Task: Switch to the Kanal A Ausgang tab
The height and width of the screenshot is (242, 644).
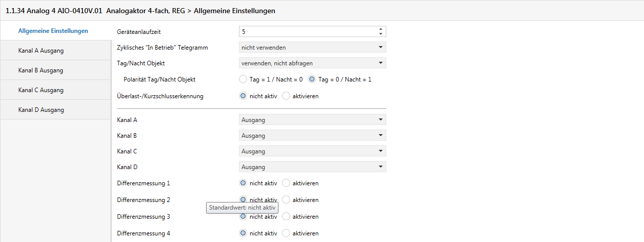Action: click(41, 51)
